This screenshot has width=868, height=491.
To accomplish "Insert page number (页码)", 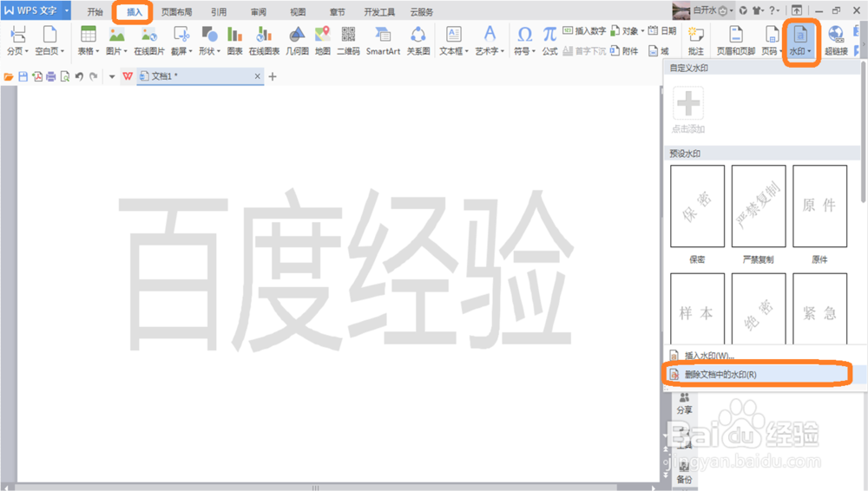I will (771, 41).
